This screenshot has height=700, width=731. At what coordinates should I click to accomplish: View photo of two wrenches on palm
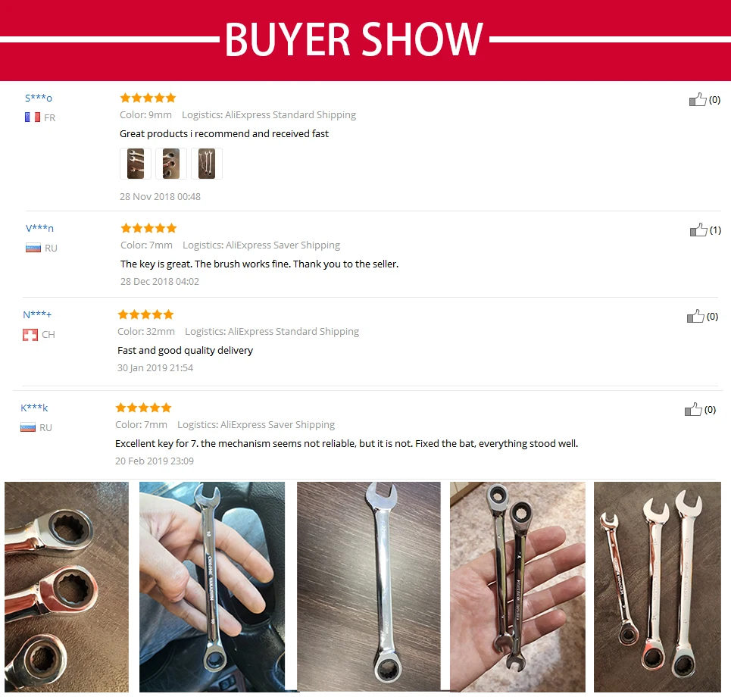[x=517, y=586]
